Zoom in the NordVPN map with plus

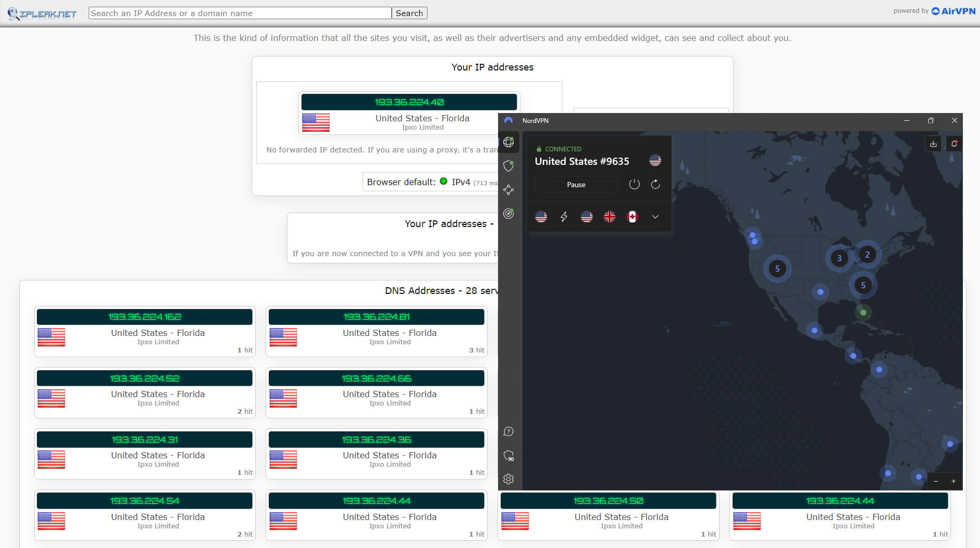(954, 481)
